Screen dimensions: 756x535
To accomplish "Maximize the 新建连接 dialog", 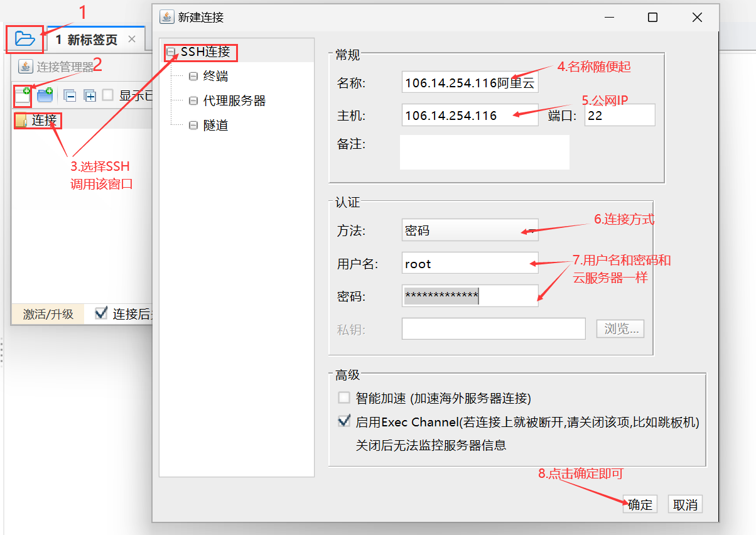I will pyautogui.click(x=652, y=17).
